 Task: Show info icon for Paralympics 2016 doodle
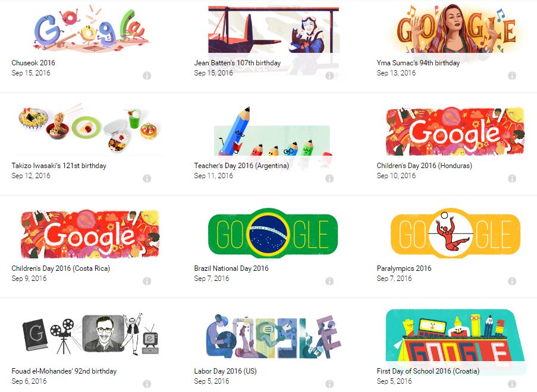[512, 281]
